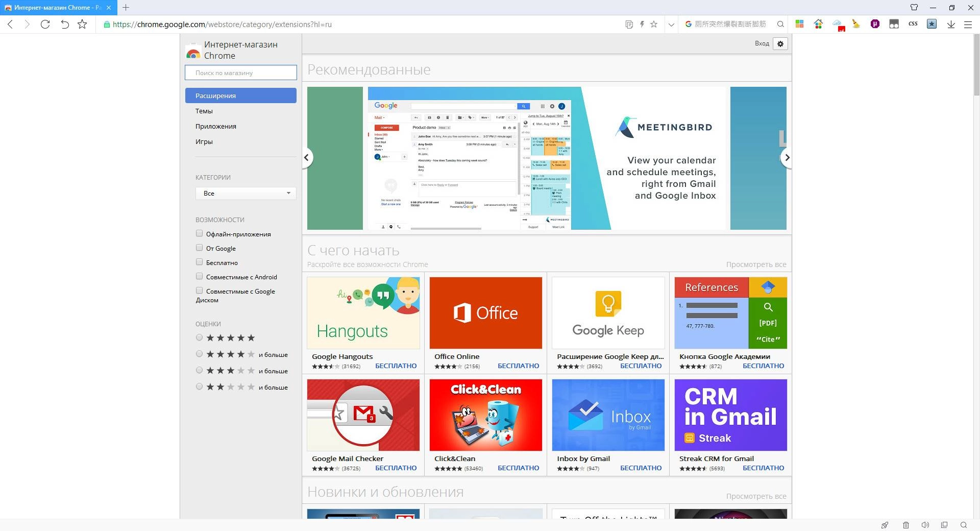The image size is (980, 531).
Task: Click the lightning bolt speed mode icon
Action: click(x=642, y=24)
